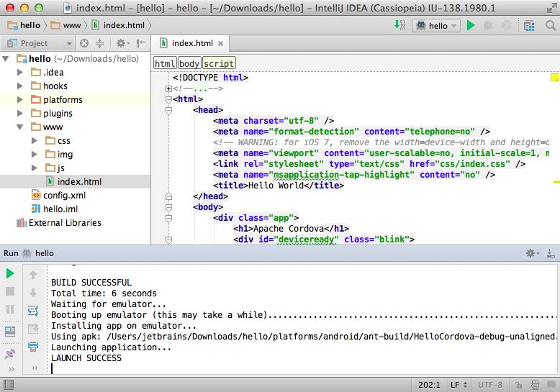This screenshot has width=560, height=392.
Task: Open the Search Everywhere magnifier
Action: 551,25
